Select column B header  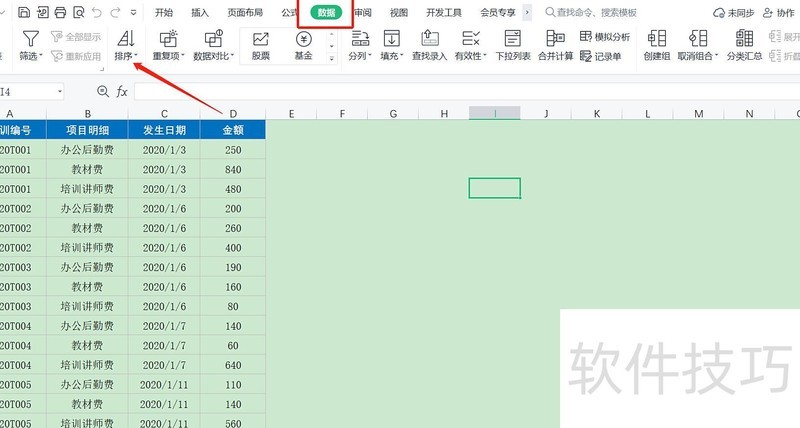[x=87, y=114]
